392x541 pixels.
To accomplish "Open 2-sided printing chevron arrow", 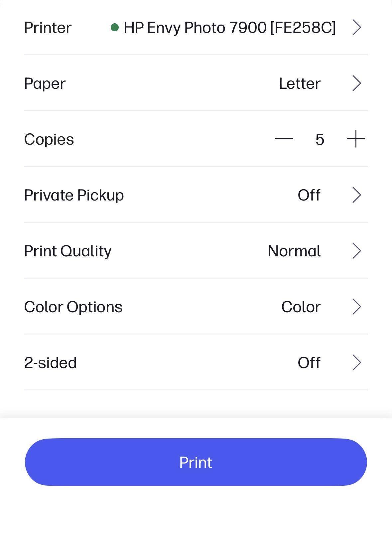I will [356, 362].
